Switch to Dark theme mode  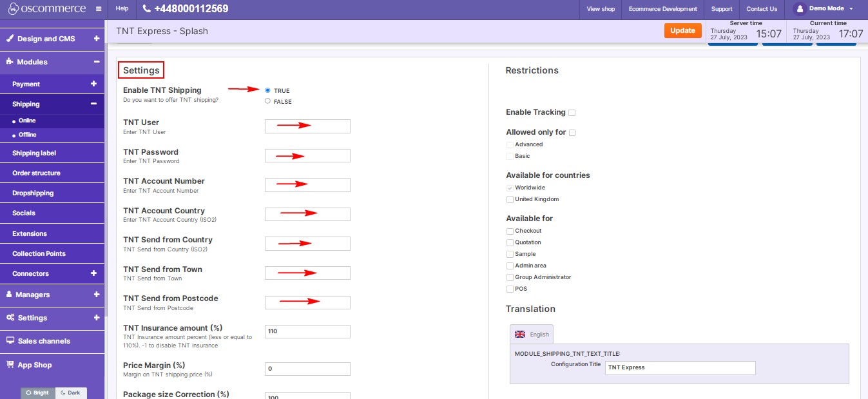(71, 393)
